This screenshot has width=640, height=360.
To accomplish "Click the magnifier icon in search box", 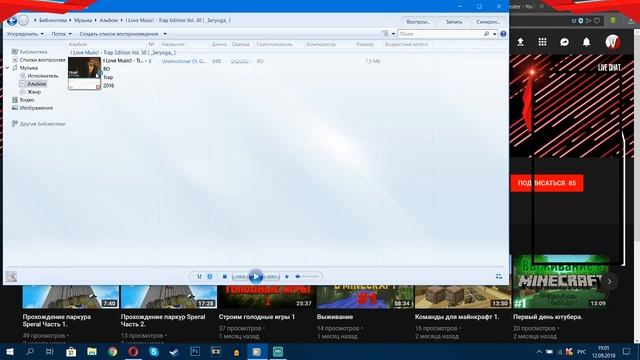I will [487, 34].
